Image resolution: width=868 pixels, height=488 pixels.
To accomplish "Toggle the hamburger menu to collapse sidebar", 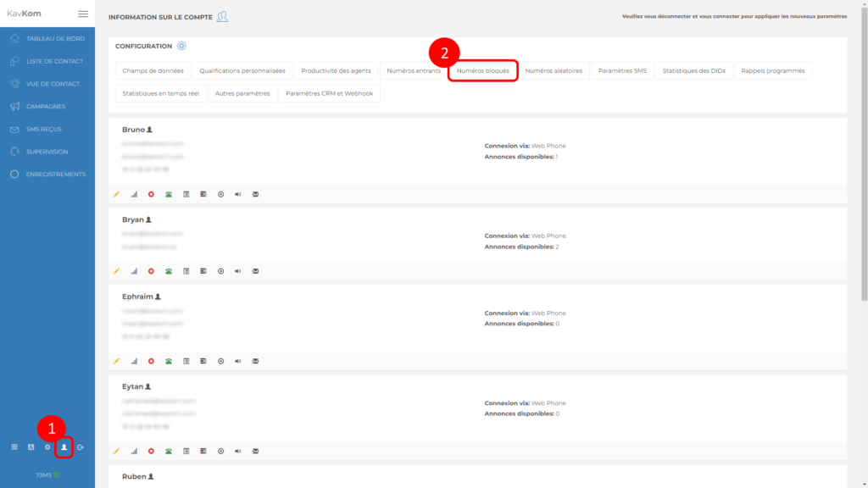I will [82, 14].
